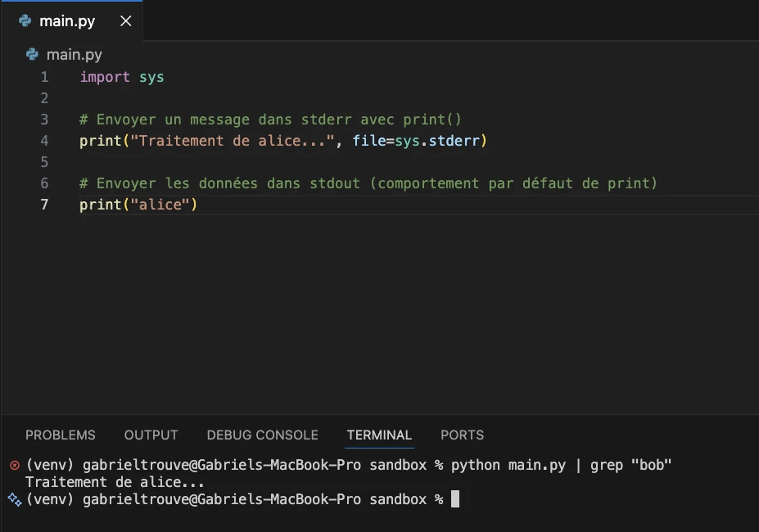Viewport: 759px width, 532px height.
Task: Close the main.py editor tab
Action: (126, 20)
